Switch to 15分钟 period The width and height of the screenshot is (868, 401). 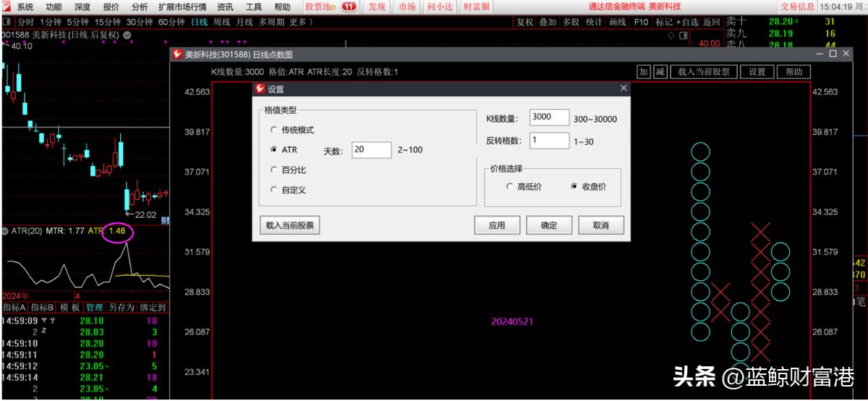[x=108, y=22]
